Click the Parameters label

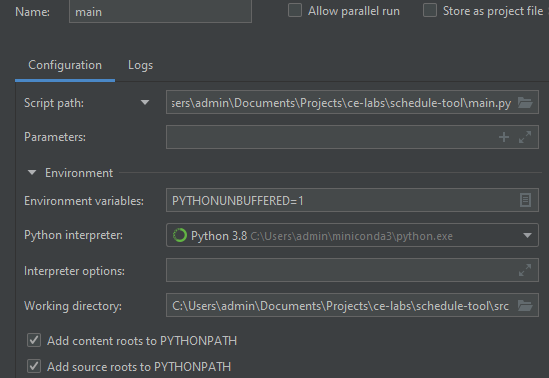tap(55, 137)
